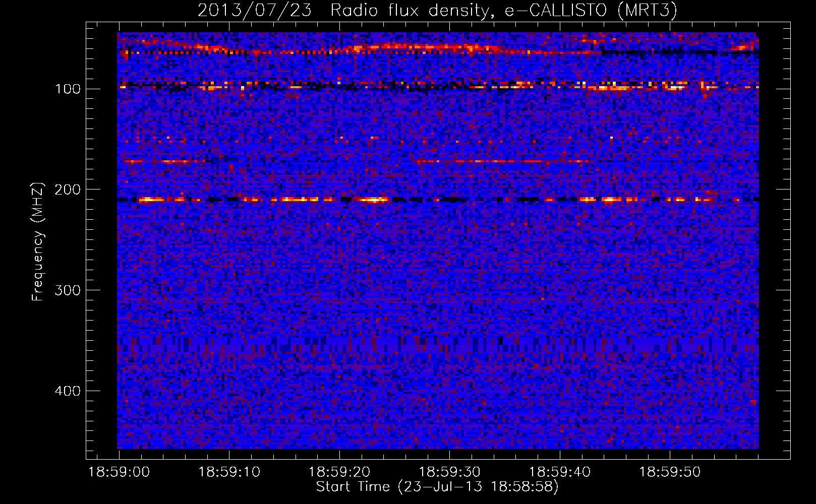Image resolution: width=816 pixels, height=504 pixels.
Task: Select the 'Frequency (MHZ)' axis label
Action: pos(38,242)
